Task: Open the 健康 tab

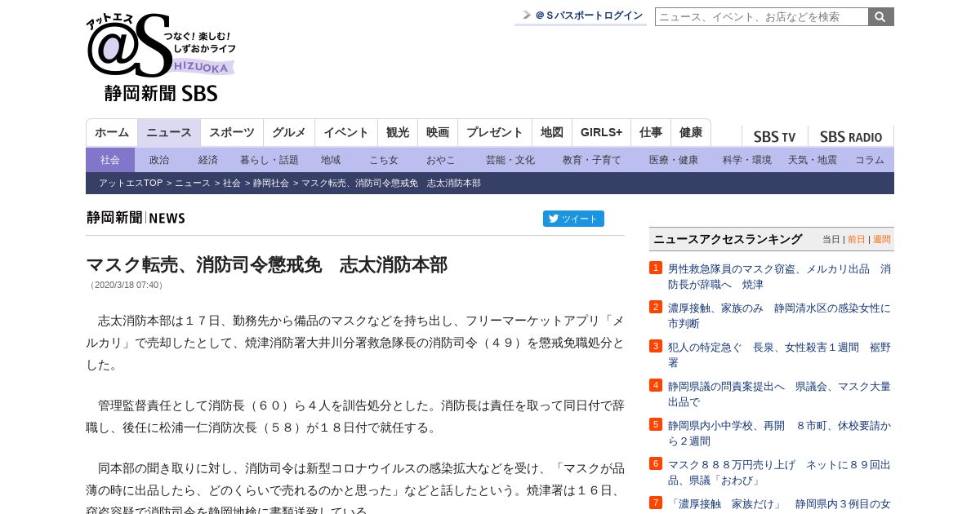Action: click(691, 132)
